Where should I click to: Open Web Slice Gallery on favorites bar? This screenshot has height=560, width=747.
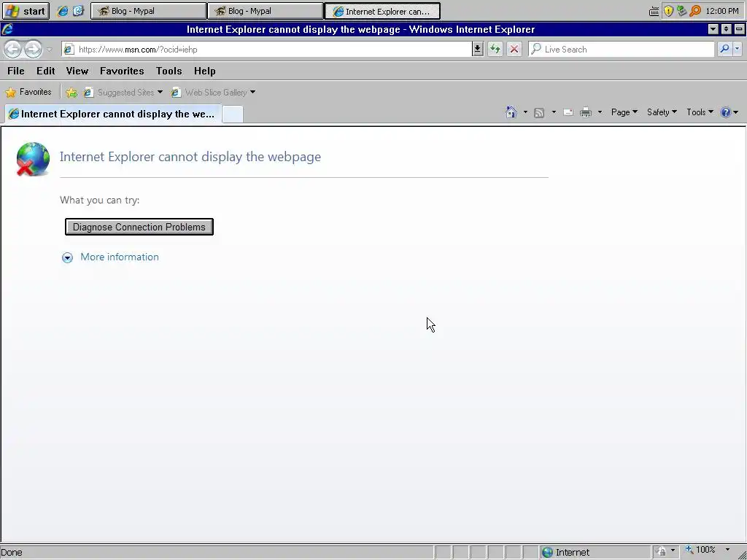click(x=213, y=93)
